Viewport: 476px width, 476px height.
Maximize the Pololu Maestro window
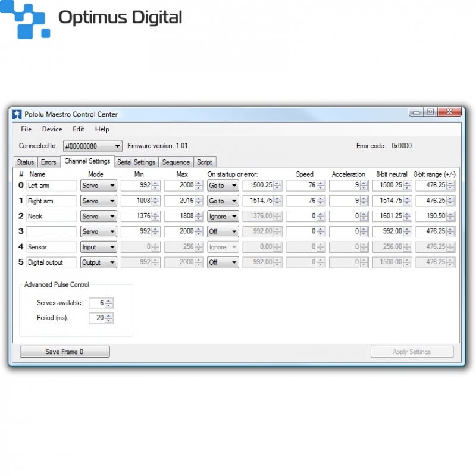(x=430, y=112)
